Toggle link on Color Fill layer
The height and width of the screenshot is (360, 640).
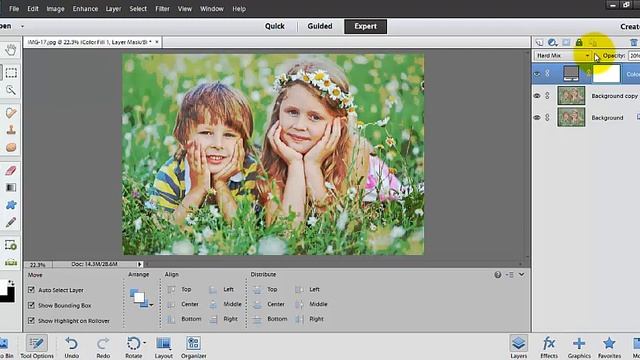coord(547,73)
